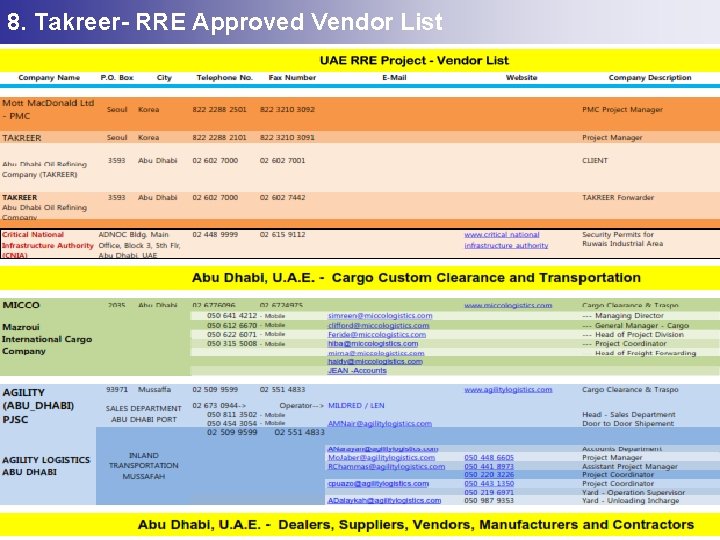Click fax number 822 3210 3091
The image size is (720, 540).
point(287,137)
